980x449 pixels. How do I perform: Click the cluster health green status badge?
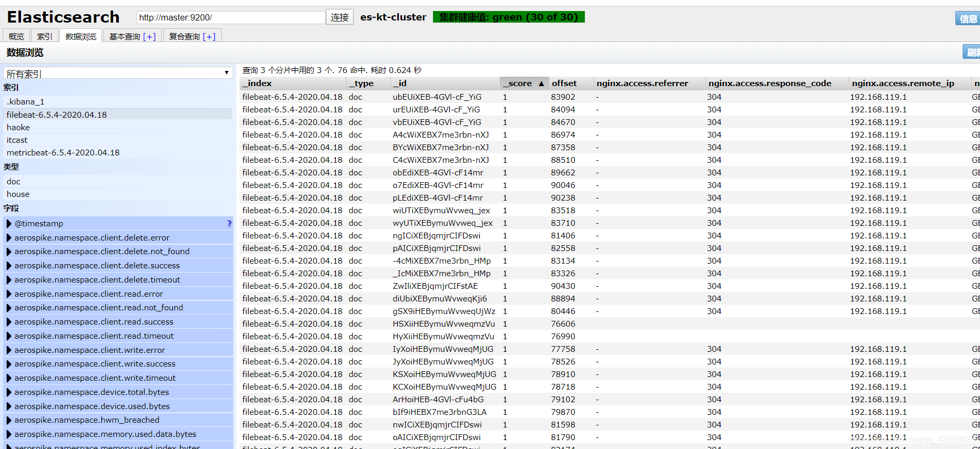(x=509, y=17)
